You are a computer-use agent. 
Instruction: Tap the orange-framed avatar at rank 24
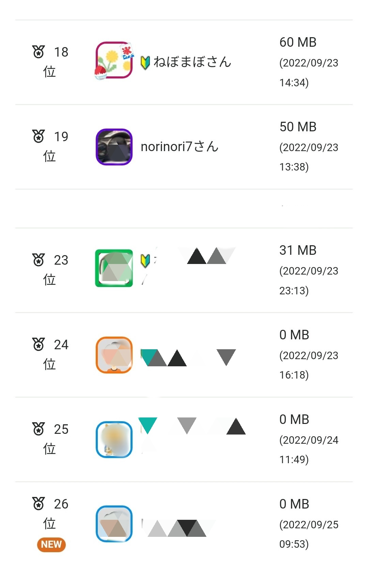[x=114, y=355]
